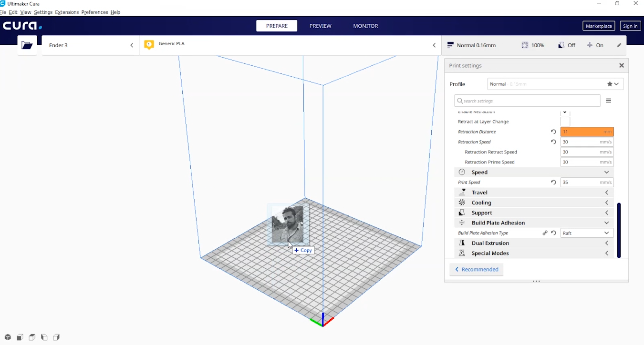Click the Dual Extrusion category icon
The height and width of the screenshot is (345, 644).
[462, 243]
